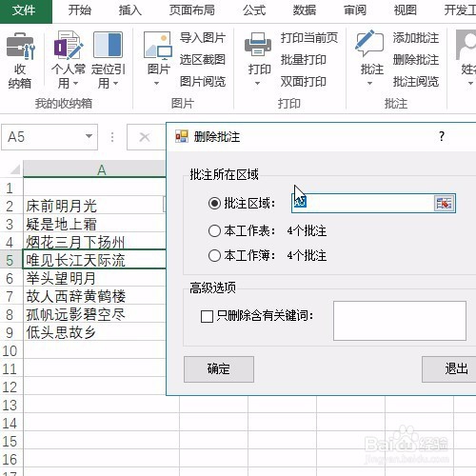Click the select-all corner triangle

point(14,169)
